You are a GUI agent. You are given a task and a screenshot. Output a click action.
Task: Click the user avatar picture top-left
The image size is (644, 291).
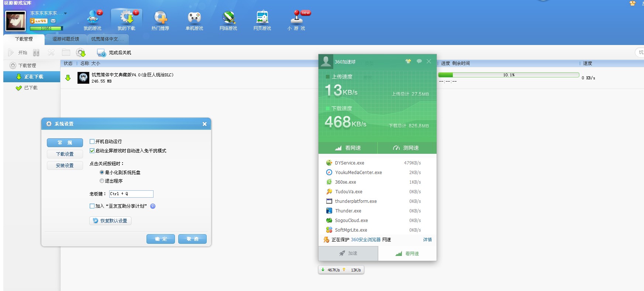click(16, 21)
